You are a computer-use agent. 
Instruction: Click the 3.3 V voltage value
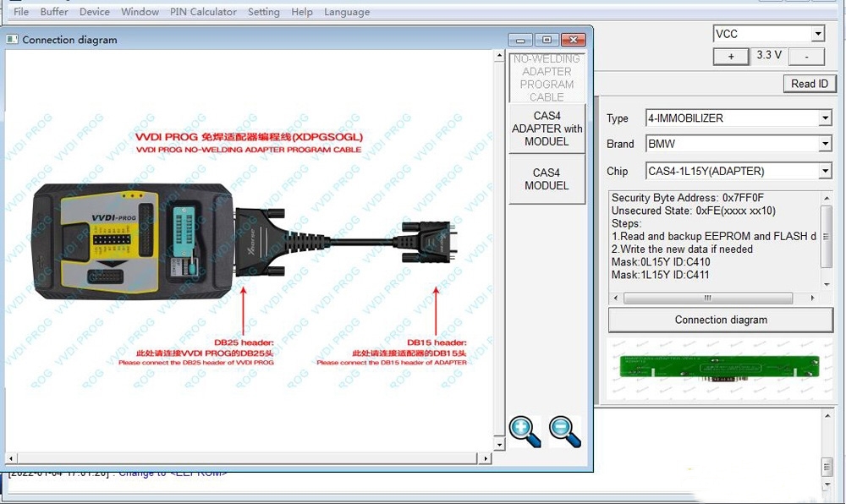click(x=769, y=55)
